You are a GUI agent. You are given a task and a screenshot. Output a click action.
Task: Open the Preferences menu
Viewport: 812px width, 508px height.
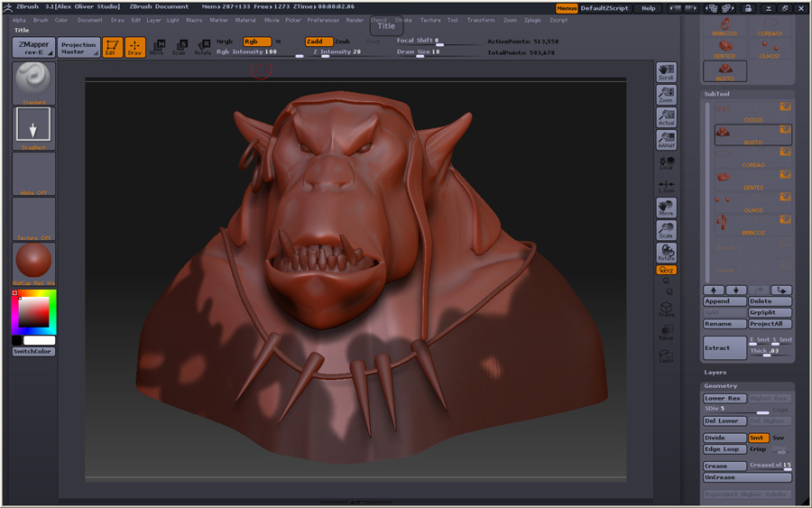click(323, 20)
